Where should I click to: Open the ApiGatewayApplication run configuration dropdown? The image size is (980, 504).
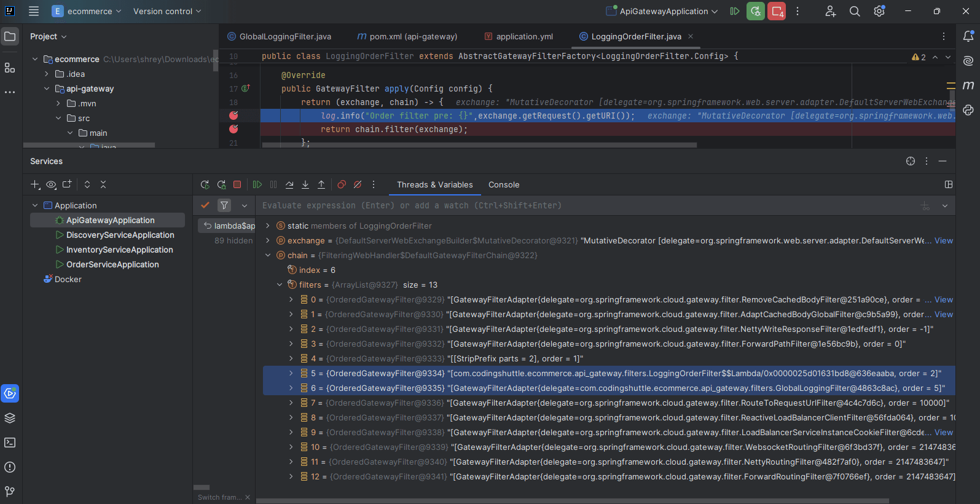point(662,11)
